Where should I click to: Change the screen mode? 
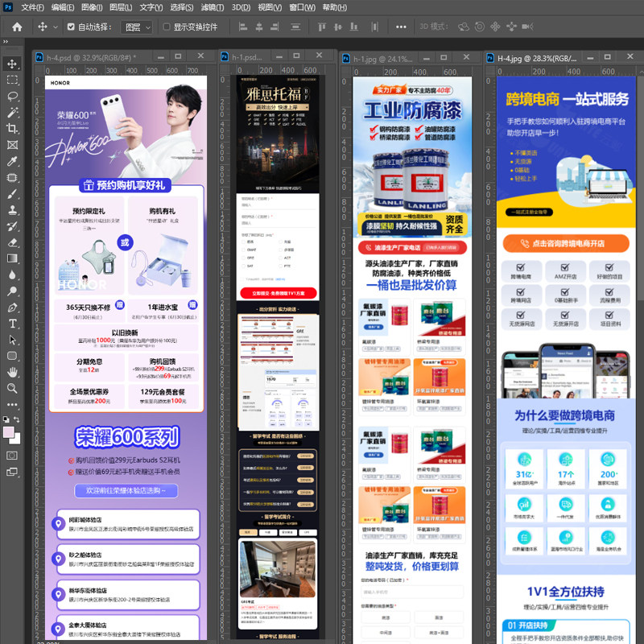point(12,472)
